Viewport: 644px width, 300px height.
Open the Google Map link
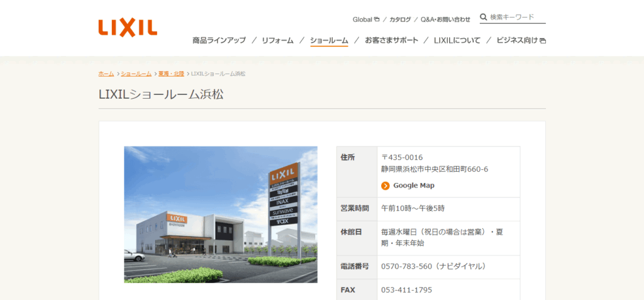click(414, 186)
